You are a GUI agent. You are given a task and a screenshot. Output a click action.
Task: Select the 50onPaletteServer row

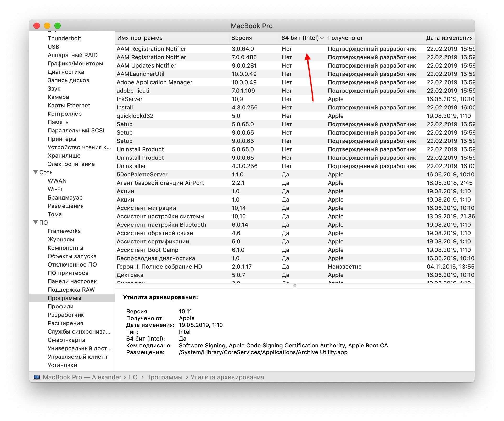coord(295,174)
